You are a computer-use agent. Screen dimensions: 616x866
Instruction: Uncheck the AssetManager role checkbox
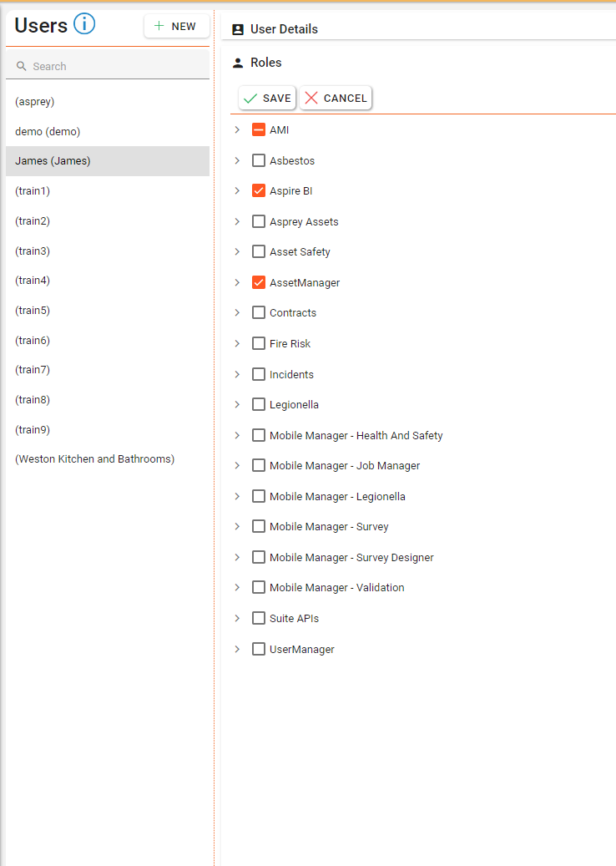(259, 283)
